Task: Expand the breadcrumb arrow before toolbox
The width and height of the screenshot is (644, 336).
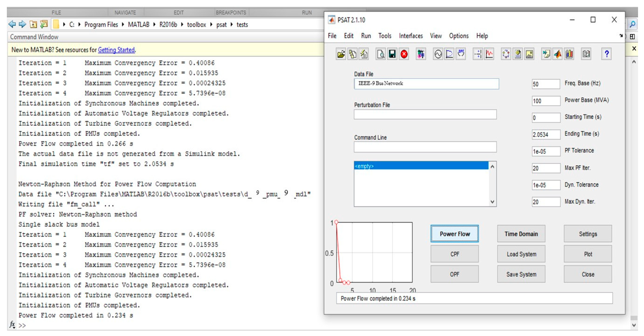Action: (182, 25)
